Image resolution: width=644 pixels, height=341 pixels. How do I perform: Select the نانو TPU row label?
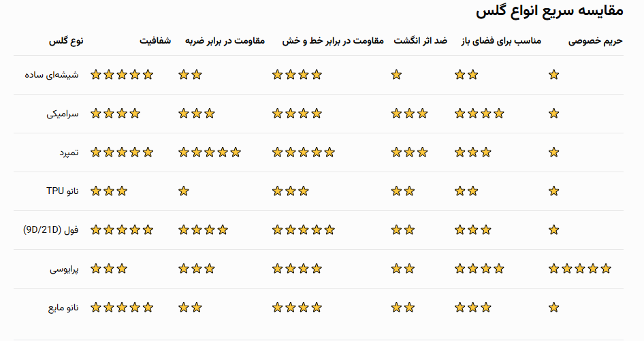coord(63,191)
